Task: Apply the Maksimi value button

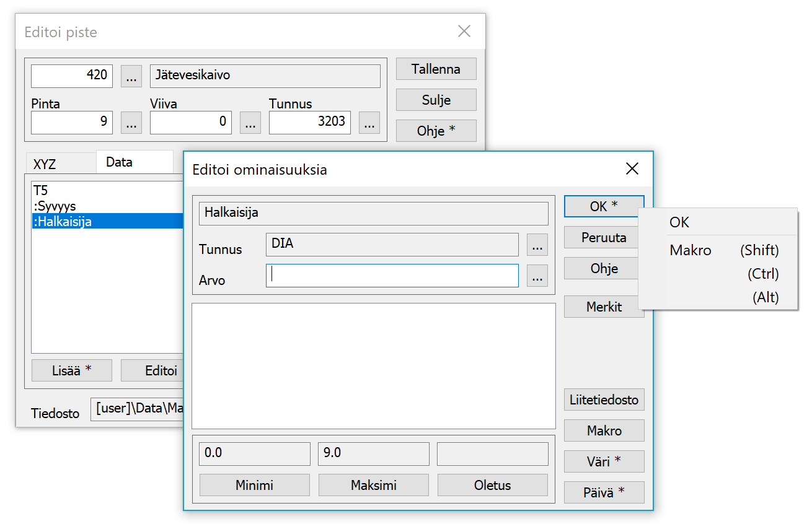Action: point(373,485)
